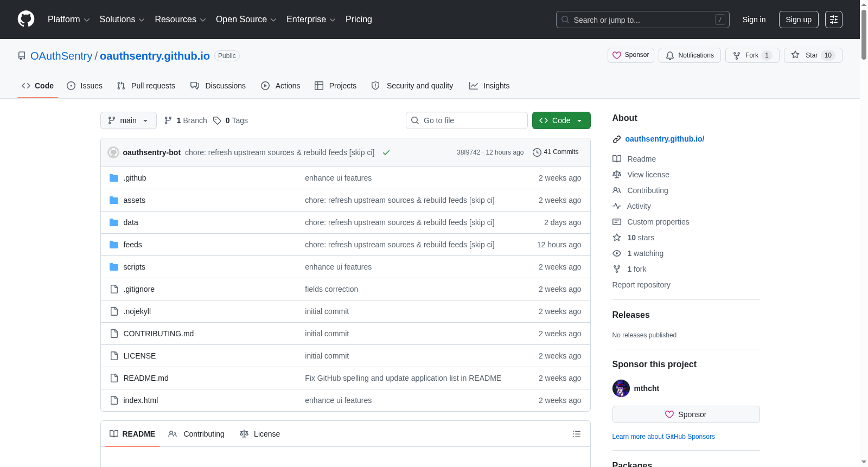Expand the Open Source menu

point(246,20)
